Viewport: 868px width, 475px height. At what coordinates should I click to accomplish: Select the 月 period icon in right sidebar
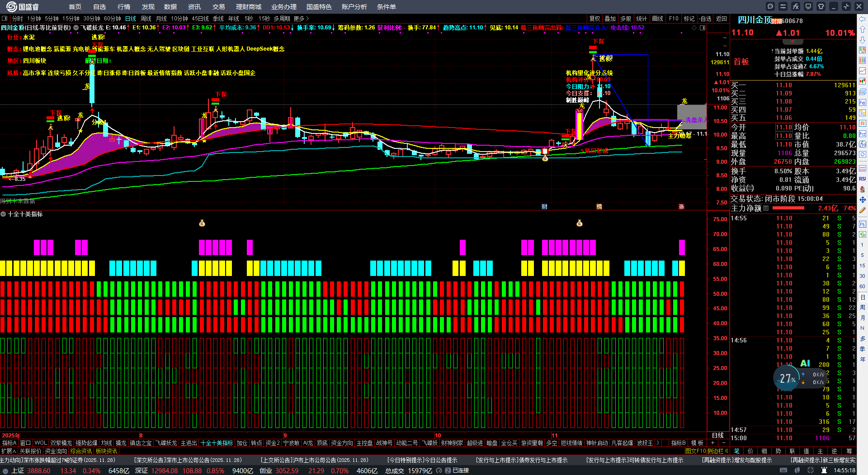863,318
